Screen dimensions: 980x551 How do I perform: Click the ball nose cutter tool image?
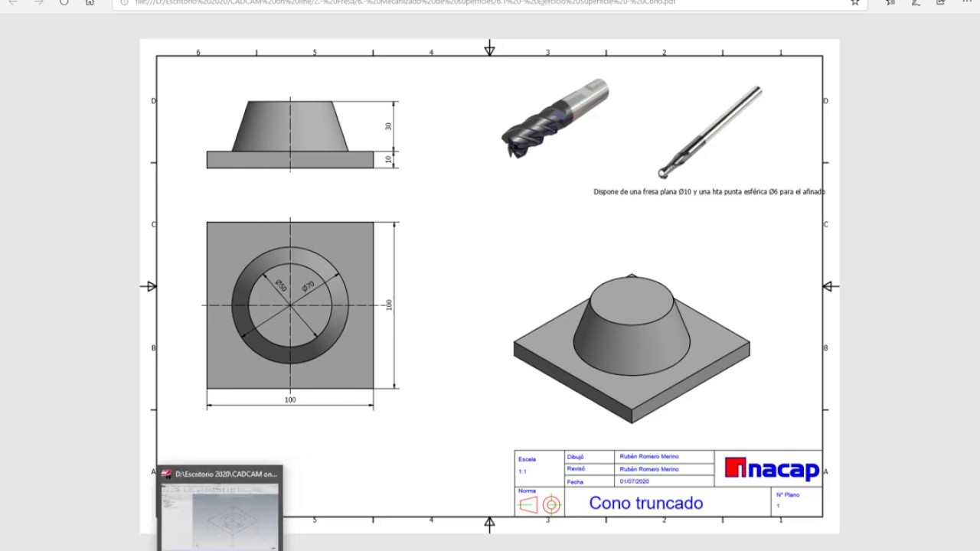pyautogui.click(x=710, y=132)
